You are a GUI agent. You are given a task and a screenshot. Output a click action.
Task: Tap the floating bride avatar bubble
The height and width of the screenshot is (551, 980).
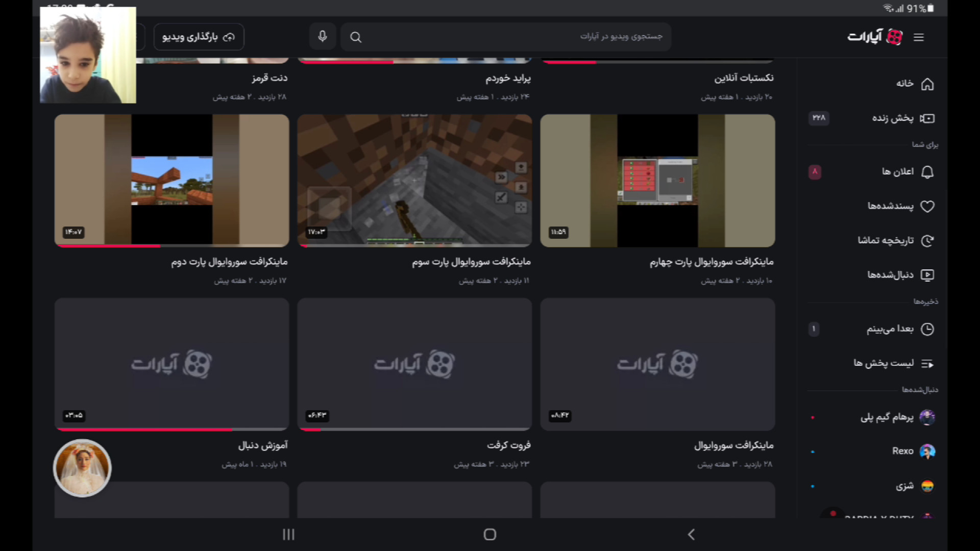(82, 468)
